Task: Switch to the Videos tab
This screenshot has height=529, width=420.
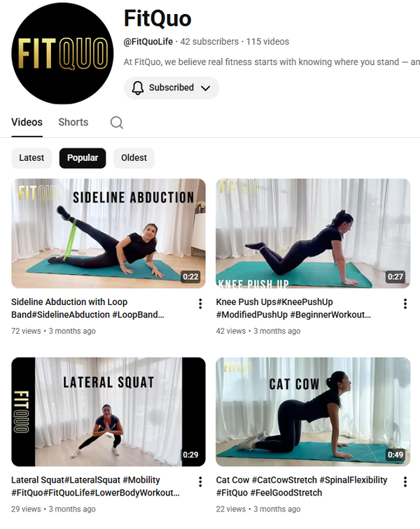Action: pos(27,122)
